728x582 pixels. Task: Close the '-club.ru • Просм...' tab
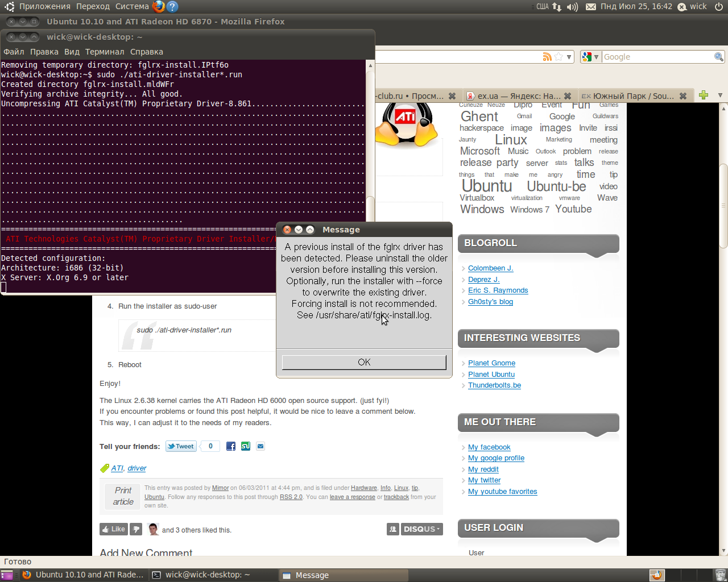[452, 96]
